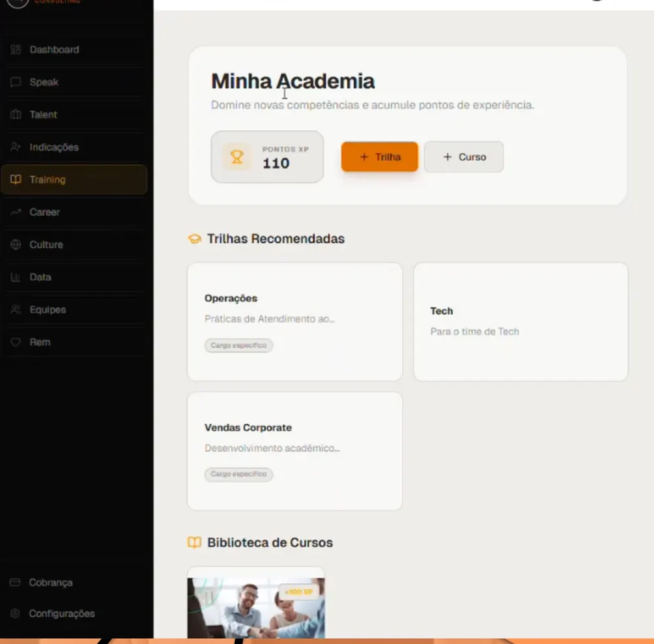Click the Minha Academia heading

click(293, 81)
